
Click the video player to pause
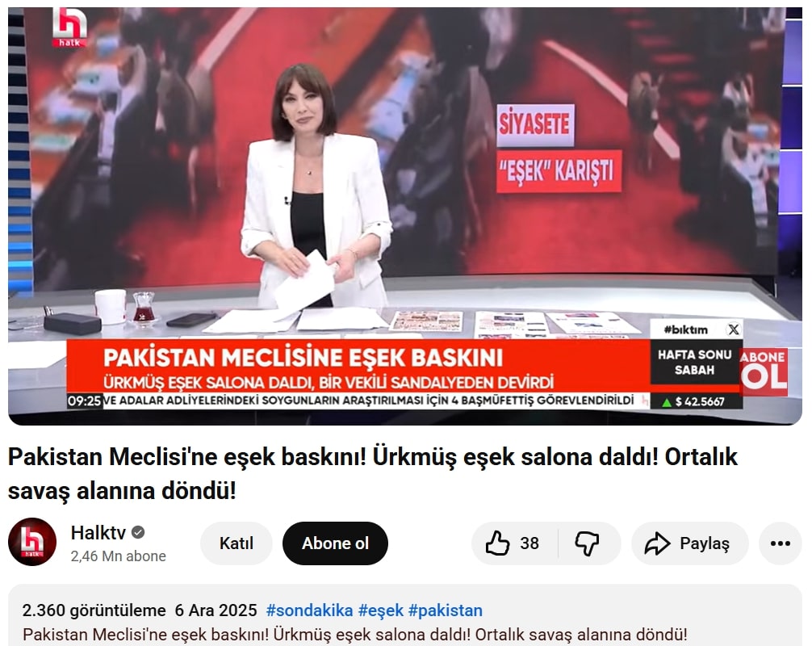click(x=405, y=216)
